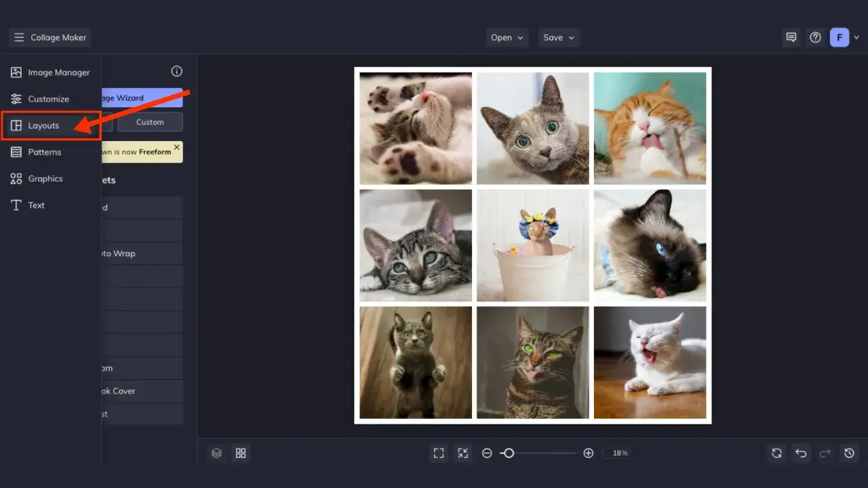Expand the Save dropdown
This screenshot has height=488, width=868.
[x=559, y=38]
